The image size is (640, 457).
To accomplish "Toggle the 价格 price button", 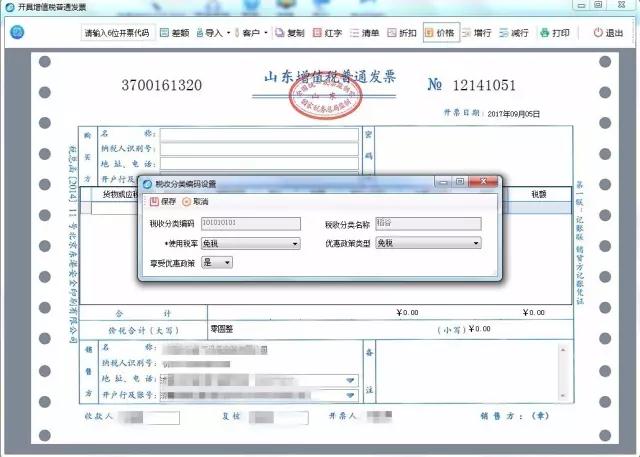I will pos(441,33).
